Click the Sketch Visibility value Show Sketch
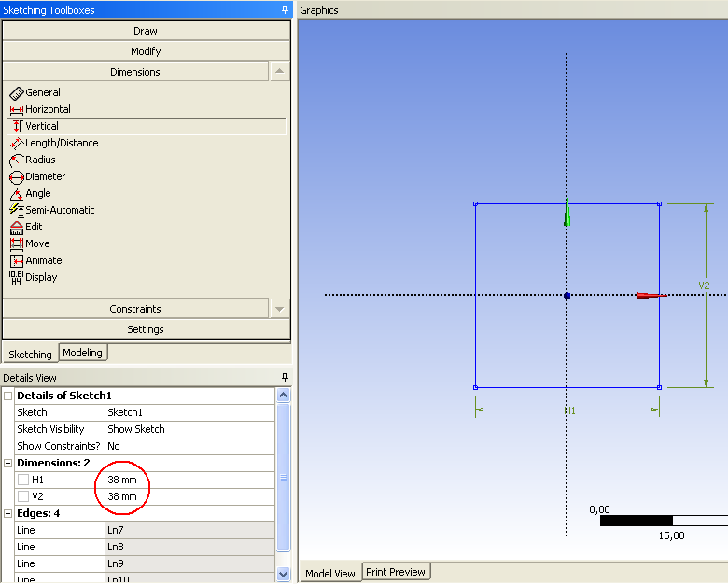Viewport: 728px width, 584px height. point(189,429)
